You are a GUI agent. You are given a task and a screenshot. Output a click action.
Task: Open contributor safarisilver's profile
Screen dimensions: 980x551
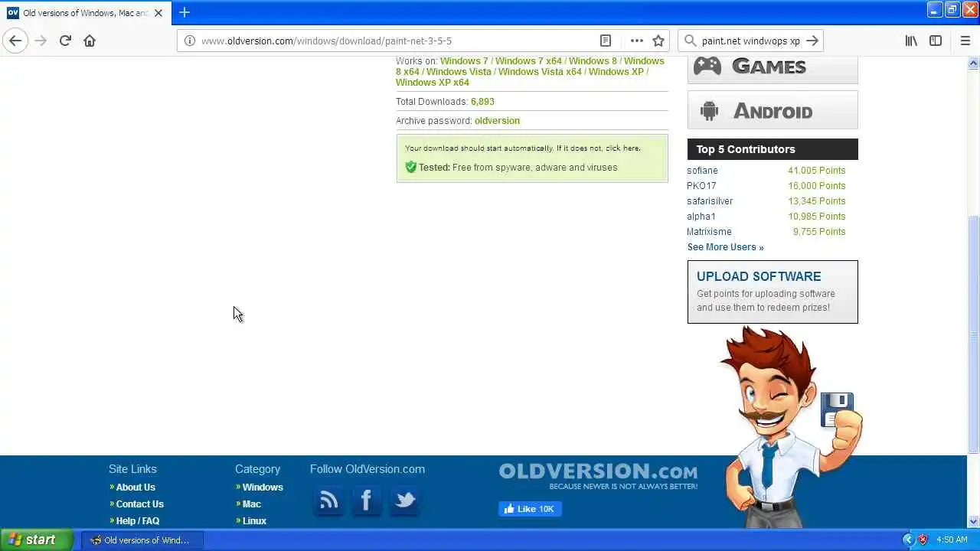710,201
